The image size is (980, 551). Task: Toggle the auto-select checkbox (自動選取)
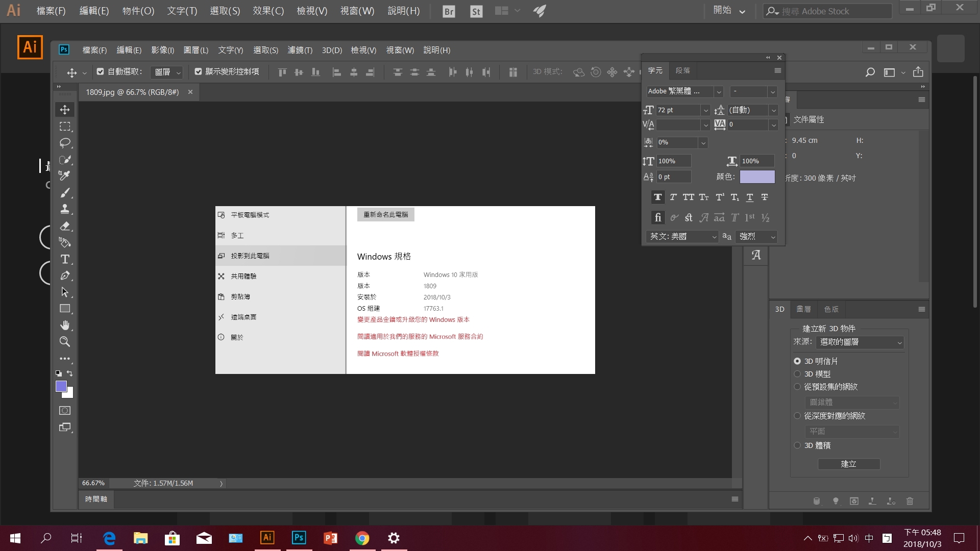tap(101, 71)
